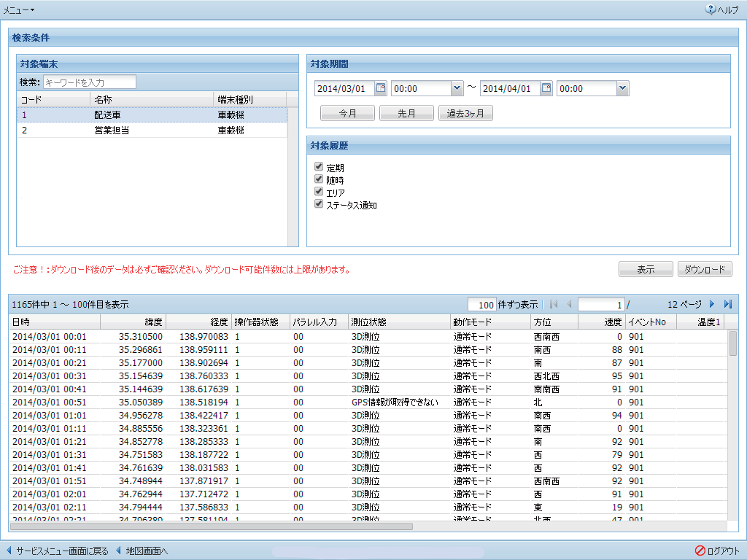The width and height of the screenshot is (747, 560).
Task: Click the ダウンロード button
Action: [x=705, y=270]
